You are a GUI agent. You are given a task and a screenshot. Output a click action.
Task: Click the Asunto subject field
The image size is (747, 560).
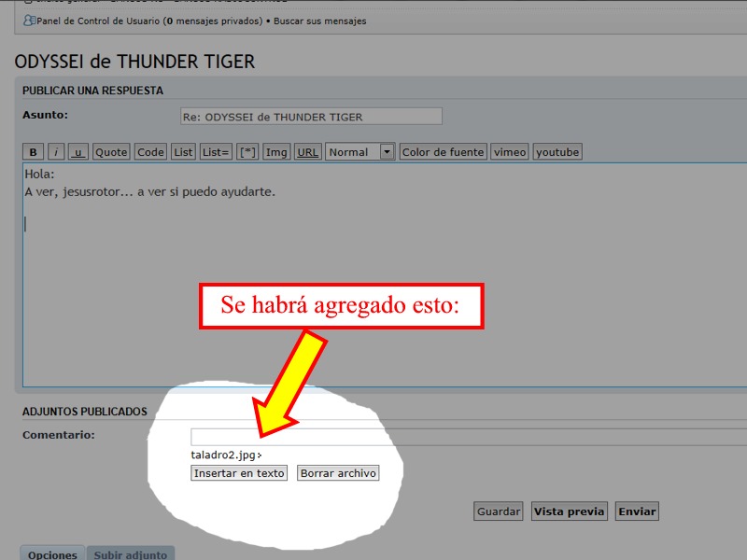pos(311,117)
